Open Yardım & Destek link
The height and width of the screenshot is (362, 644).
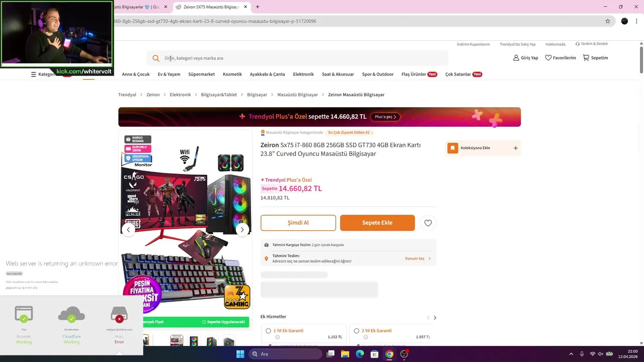[x=592, y=44]
